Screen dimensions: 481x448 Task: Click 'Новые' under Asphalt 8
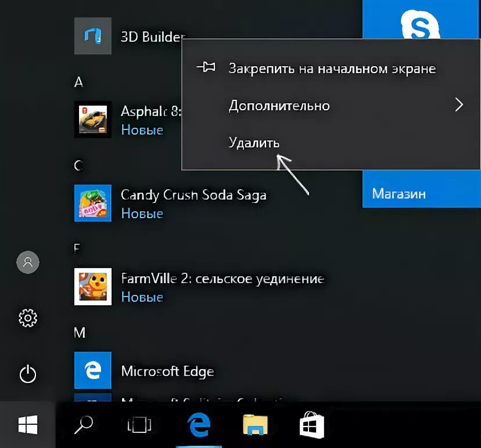point(142,130)
